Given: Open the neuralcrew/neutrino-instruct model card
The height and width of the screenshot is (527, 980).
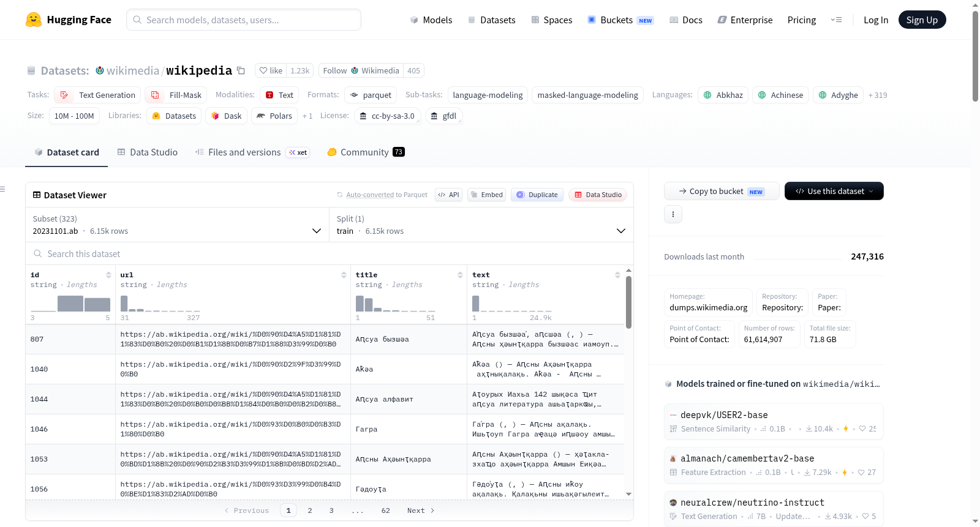Looking at the screenshot, I should point(774,509).
